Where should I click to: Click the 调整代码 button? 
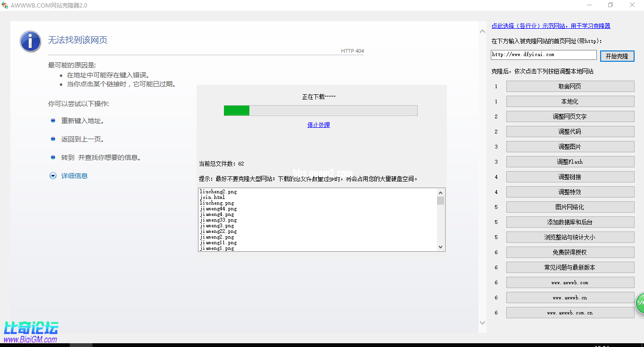coord(570,132)
